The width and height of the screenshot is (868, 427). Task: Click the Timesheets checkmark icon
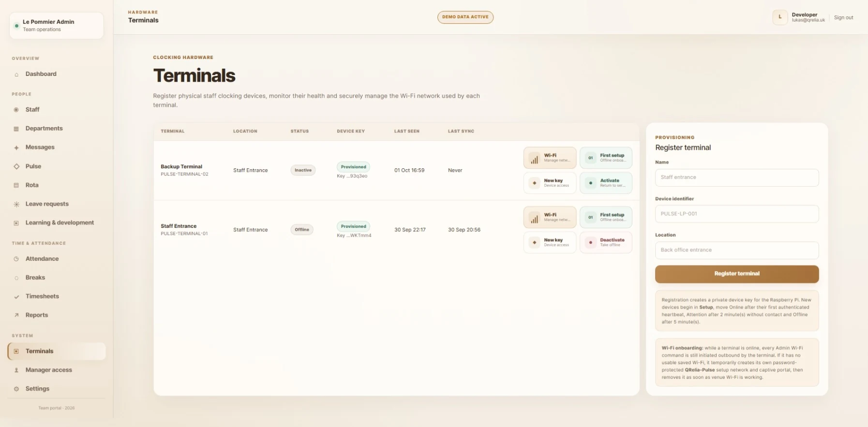(16, 296)
